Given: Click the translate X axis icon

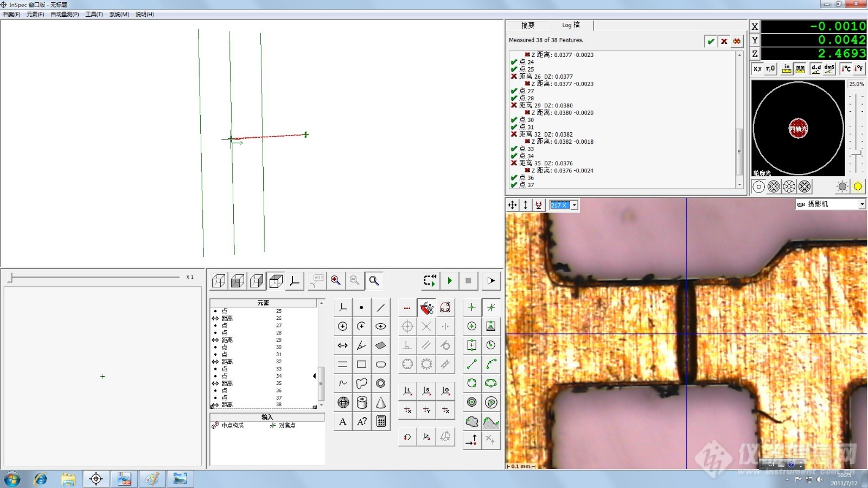Looking at the screenshot, I should [x=407, y=410].
